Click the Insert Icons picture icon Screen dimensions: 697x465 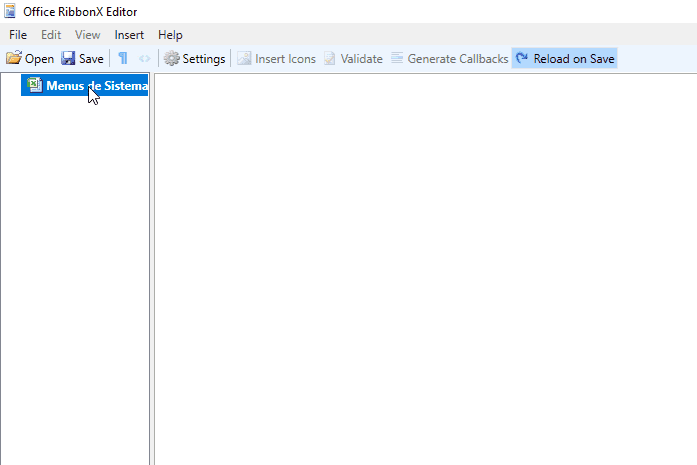click(244, 59)
